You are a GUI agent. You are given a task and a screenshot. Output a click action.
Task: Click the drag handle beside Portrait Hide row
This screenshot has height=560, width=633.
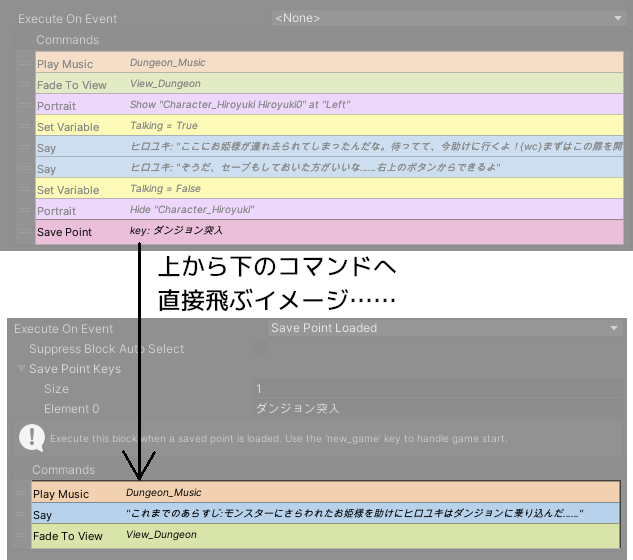pyautogui.click(x=25, y=210)
